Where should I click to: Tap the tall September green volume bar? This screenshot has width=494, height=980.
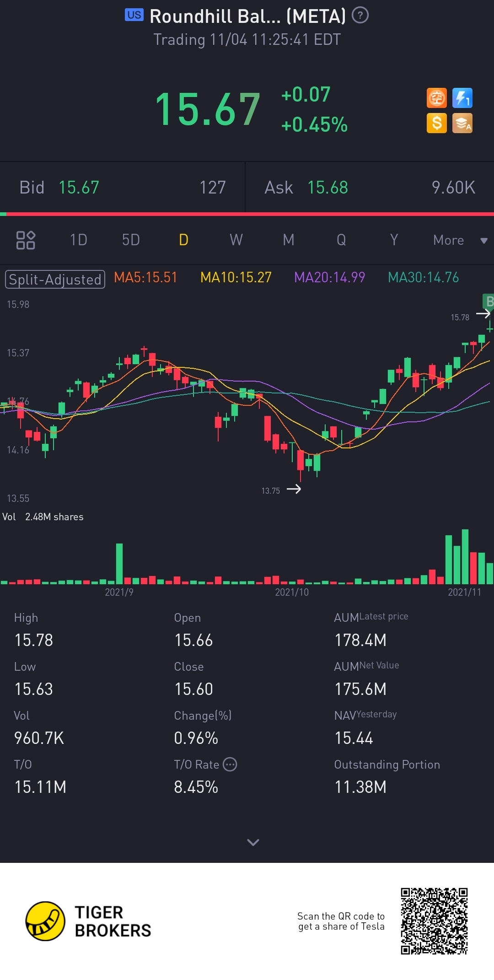tap(119, 564)
